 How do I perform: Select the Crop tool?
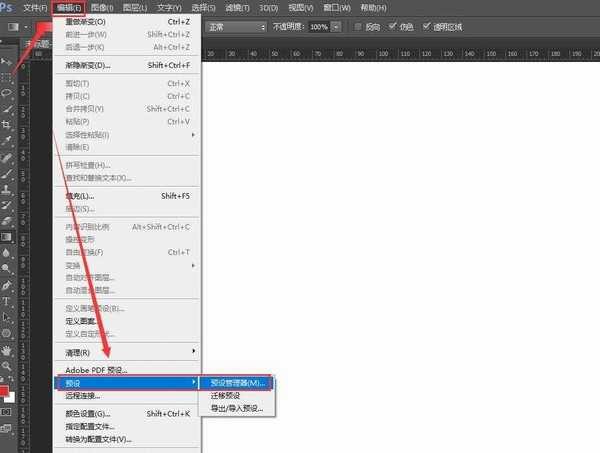[x=8, y=125]
